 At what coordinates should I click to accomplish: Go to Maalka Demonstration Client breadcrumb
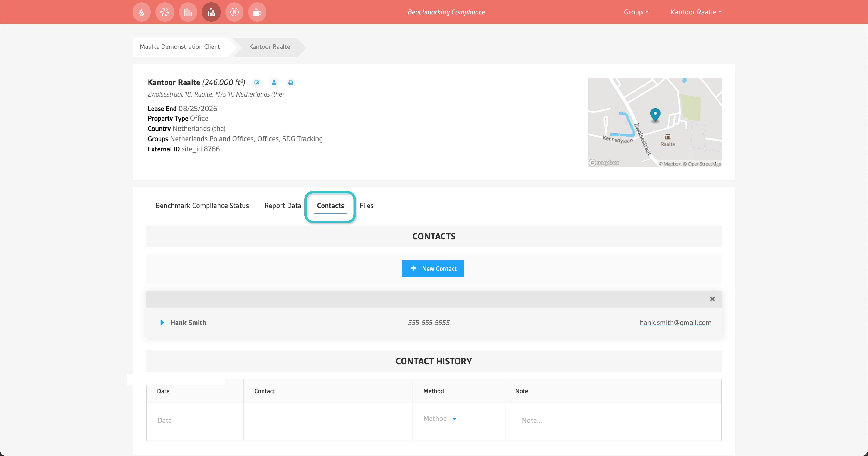coord(180,47)
